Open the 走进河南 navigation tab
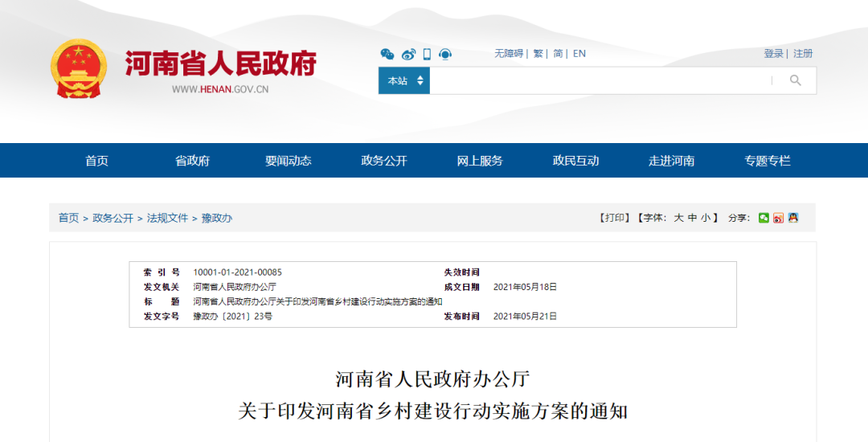 click(671, 161)
